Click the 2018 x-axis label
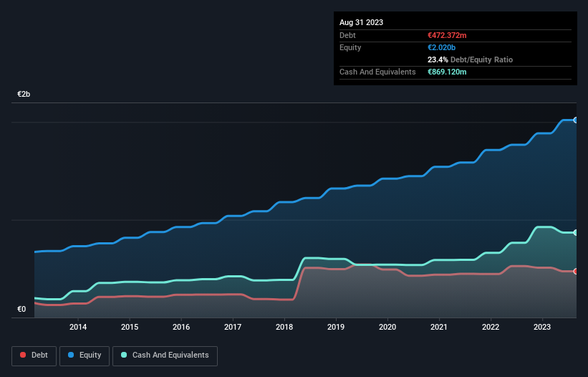 [x=284, y=327]
